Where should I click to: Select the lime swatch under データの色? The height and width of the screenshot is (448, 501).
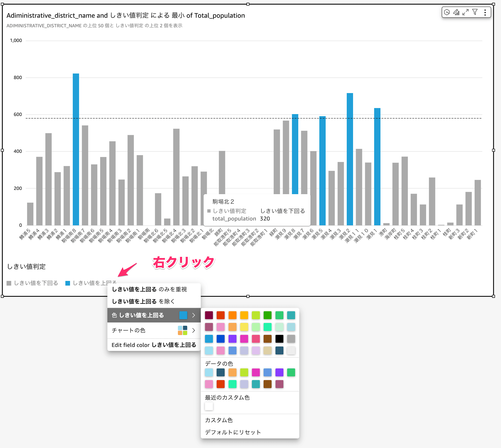(x=244, y=372)
